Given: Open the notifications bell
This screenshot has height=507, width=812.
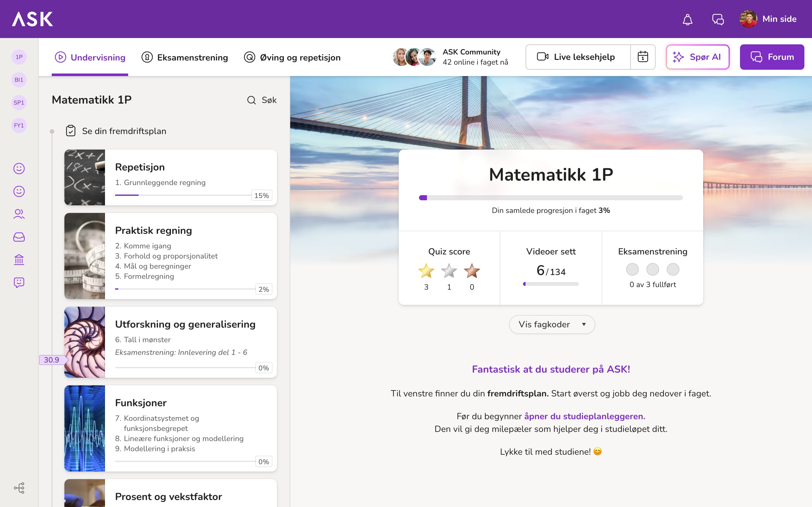Looking at the screenshot, I should 688,19.
